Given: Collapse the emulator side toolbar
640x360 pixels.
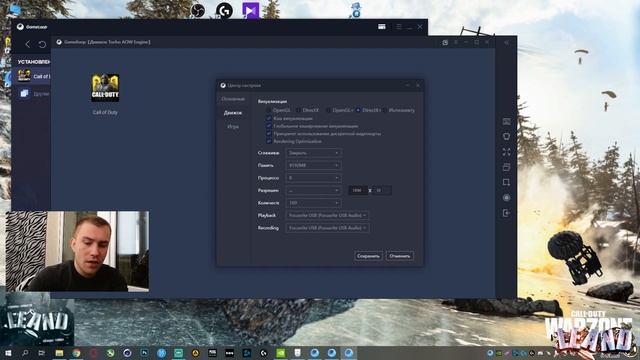Looking at the screenshot, I should 506,42.
